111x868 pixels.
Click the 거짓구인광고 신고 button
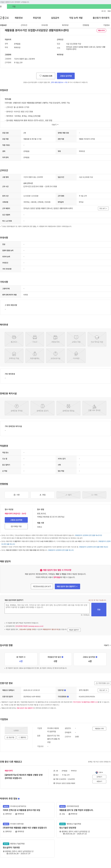point(103,683)
